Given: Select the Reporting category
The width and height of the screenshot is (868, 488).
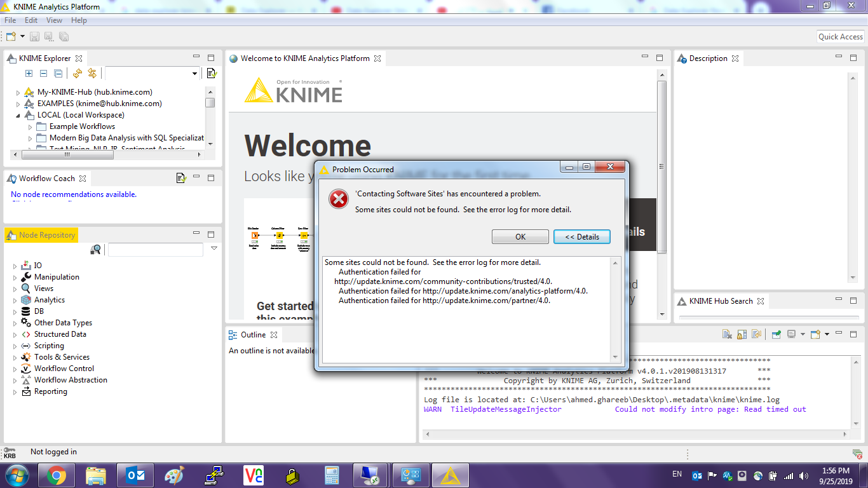Looking at the screenshot, I should 51,391.
